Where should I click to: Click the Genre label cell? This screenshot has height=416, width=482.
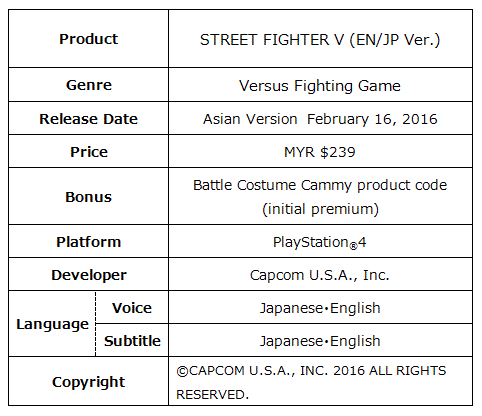click(89, 85)
